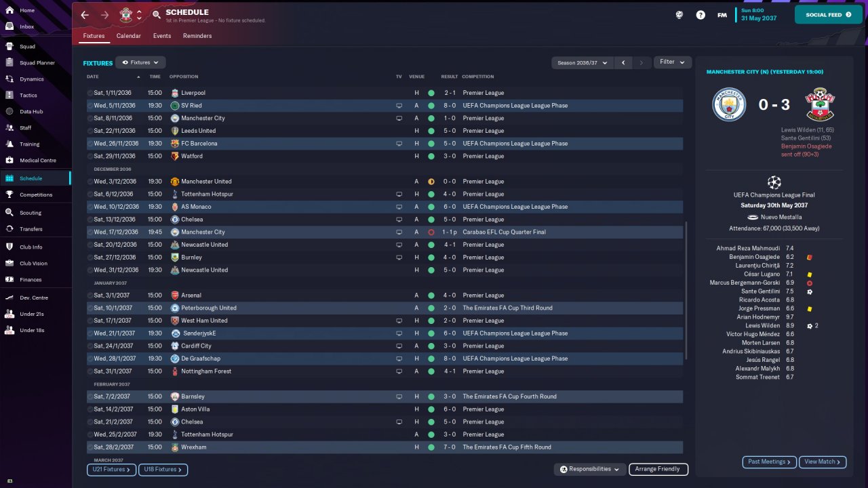Expand the Filter dropdown

coord(672,62)
